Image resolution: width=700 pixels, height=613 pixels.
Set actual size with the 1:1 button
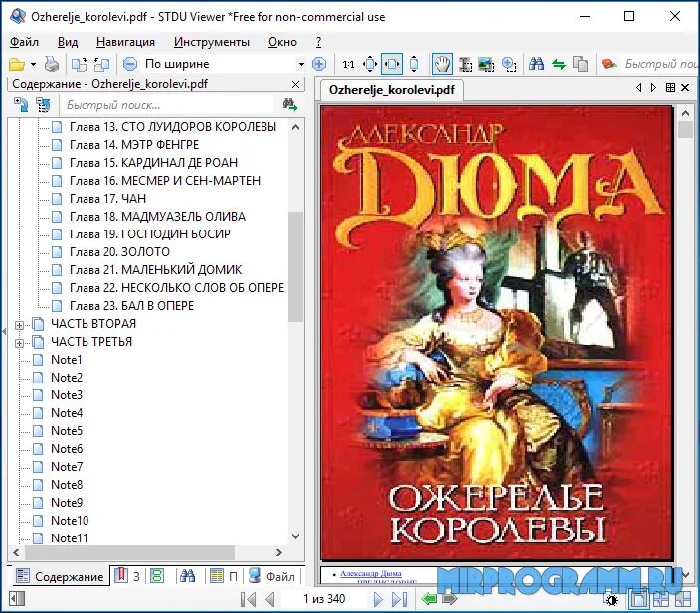coord(348,65)
